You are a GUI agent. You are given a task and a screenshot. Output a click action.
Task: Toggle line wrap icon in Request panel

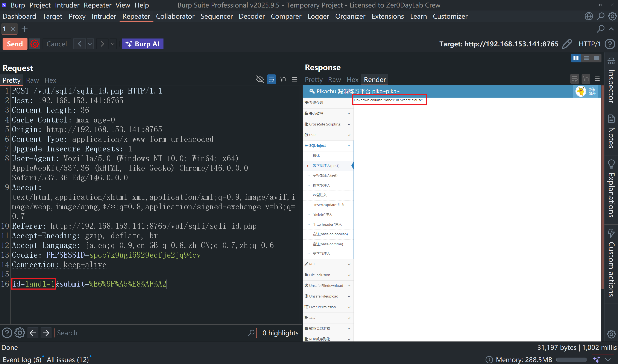point(271,79)
